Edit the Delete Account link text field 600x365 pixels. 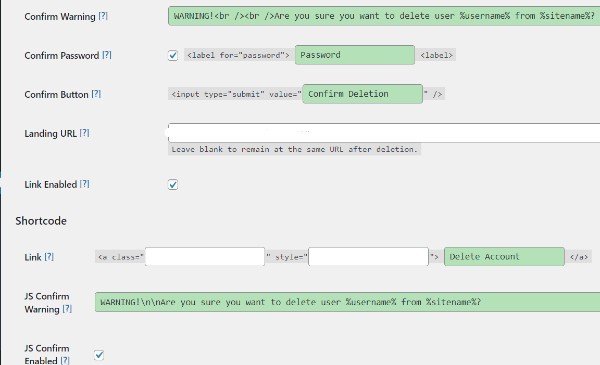pyautogui.click(x=504, y=257)
